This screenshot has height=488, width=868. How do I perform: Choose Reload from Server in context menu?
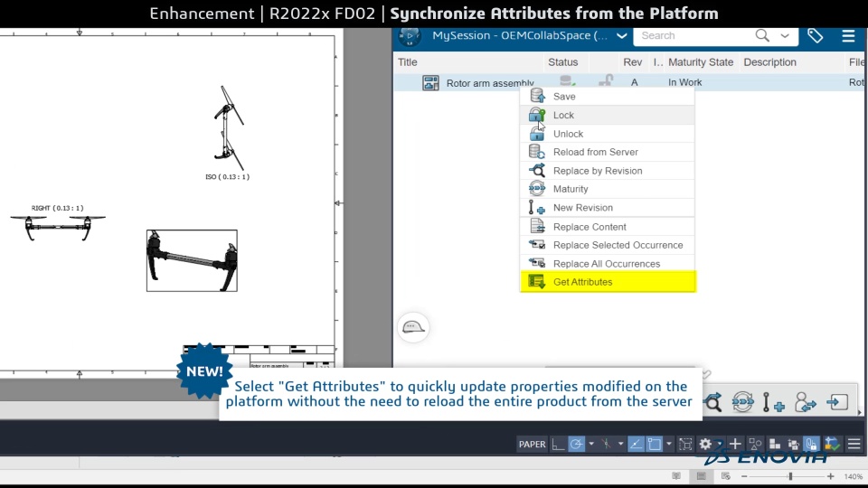(x=608, y=152)
